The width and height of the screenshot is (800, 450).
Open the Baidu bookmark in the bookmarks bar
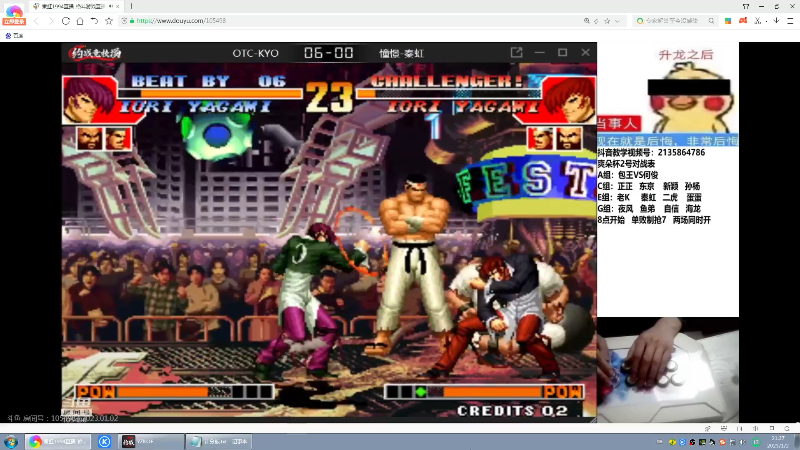pyautogui.click(x=14, y=36)
